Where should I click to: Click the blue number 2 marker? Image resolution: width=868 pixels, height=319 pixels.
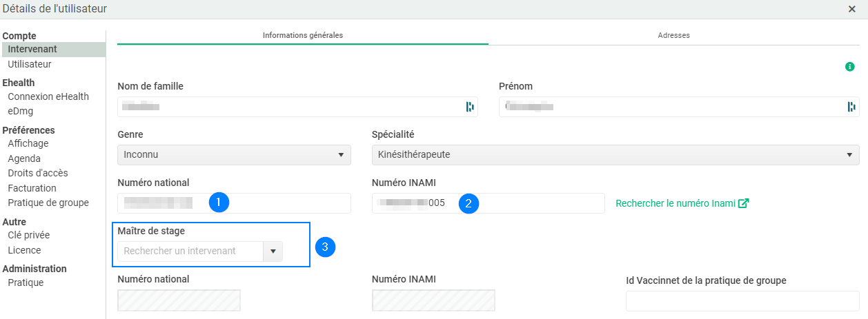click(x=468, y=203)
